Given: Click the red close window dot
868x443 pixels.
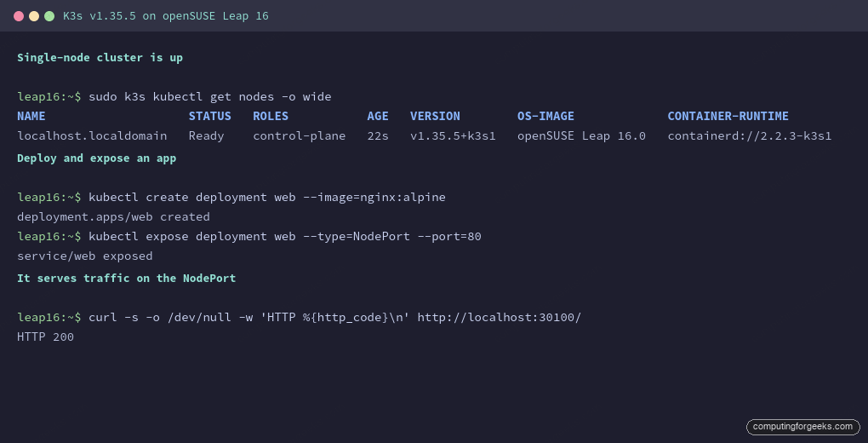Looking at the screenshot, I should (19, 16).
